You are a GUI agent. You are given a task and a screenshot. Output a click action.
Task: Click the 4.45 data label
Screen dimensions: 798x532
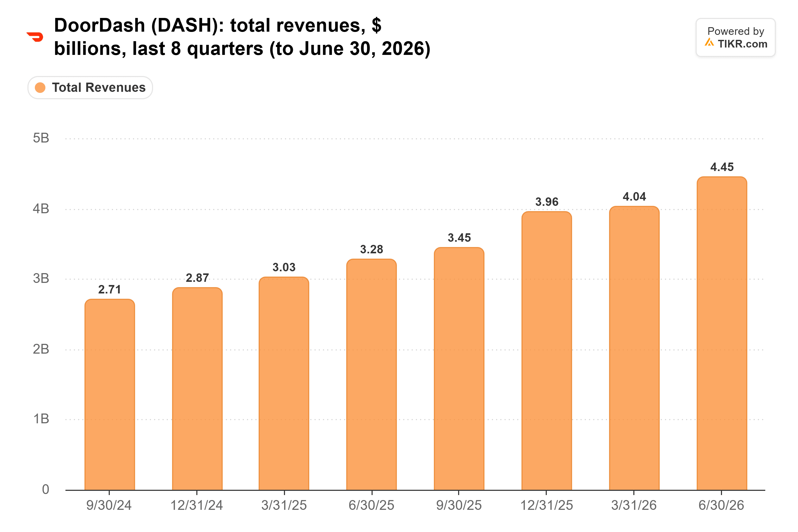click(x=722, y=167)
